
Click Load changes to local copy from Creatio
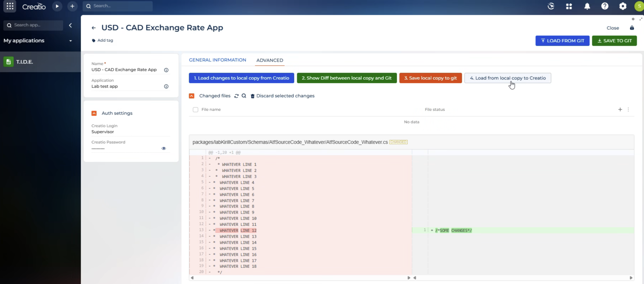click(x=241, y=78)
